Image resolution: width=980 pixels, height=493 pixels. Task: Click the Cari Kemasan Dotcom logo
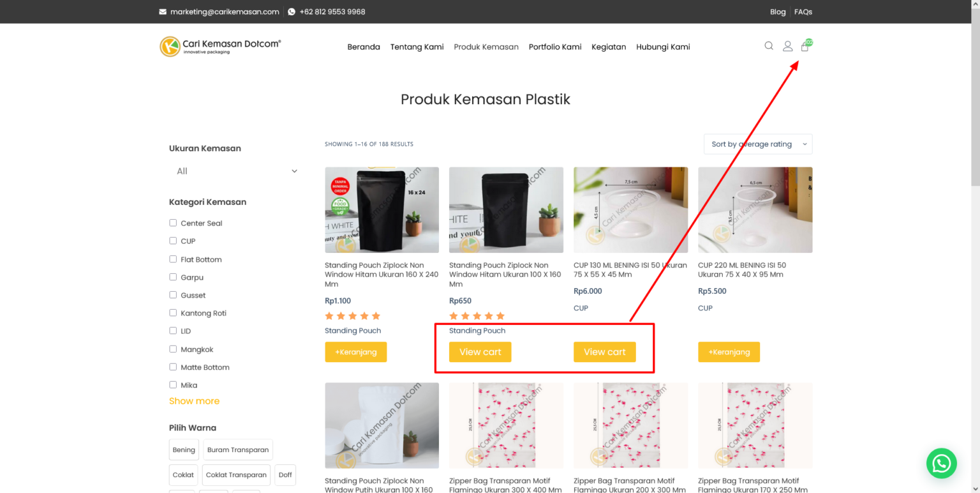pos(220,47)
